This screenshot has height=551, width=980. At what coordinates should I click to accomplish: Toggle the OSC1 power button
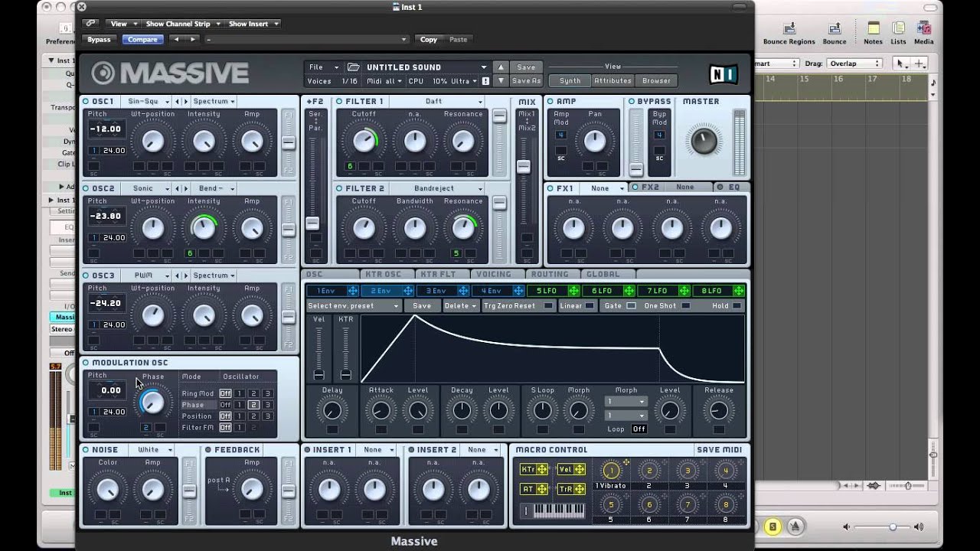click(86, 102)
